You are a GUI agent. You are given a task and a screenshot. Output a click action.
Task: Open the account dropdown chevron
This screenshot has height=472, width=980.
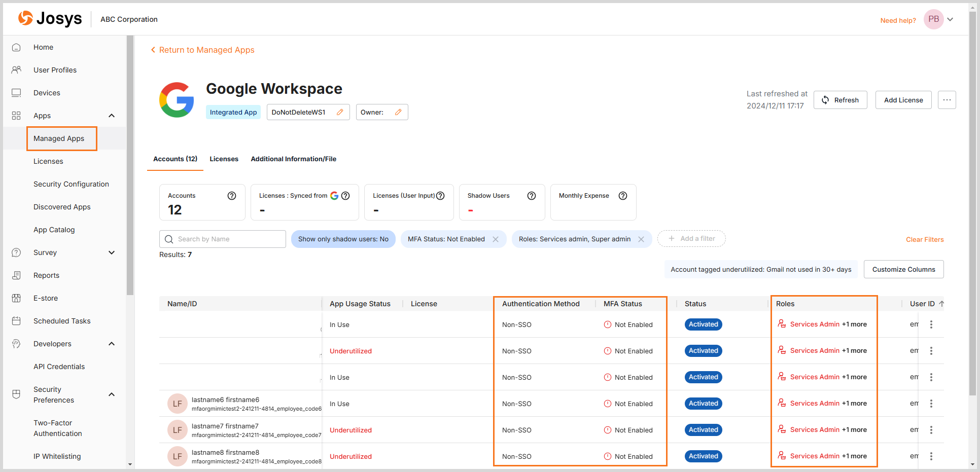[950, 19]
